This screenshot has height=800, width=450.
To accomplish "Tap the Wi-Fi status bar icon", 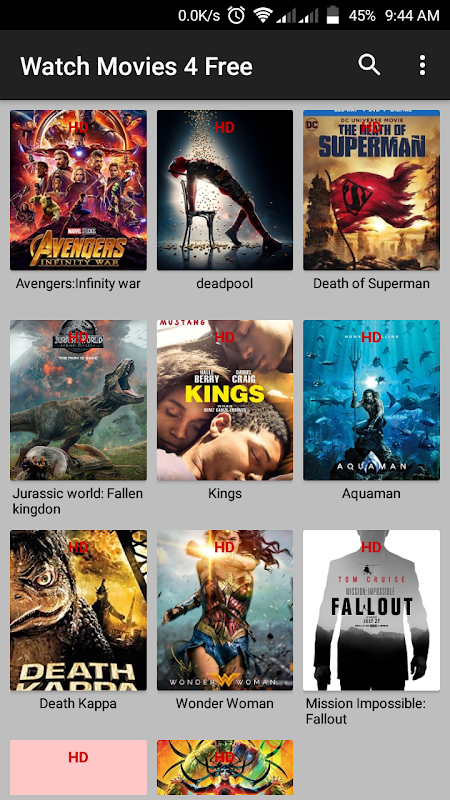I will pyautogui.click(x=263, y=15).
